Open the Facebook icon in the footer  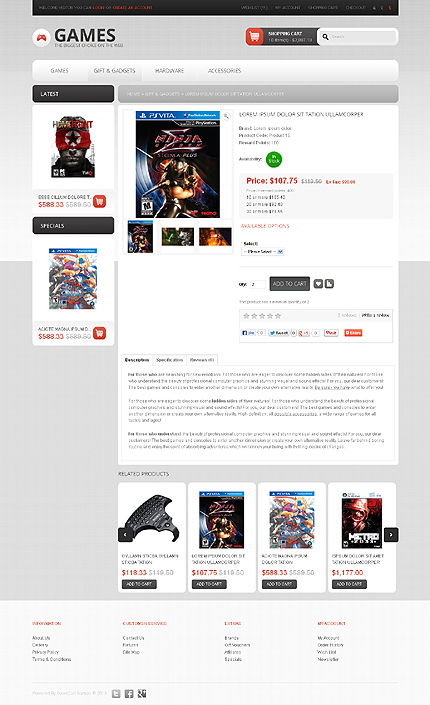point(129,694)
